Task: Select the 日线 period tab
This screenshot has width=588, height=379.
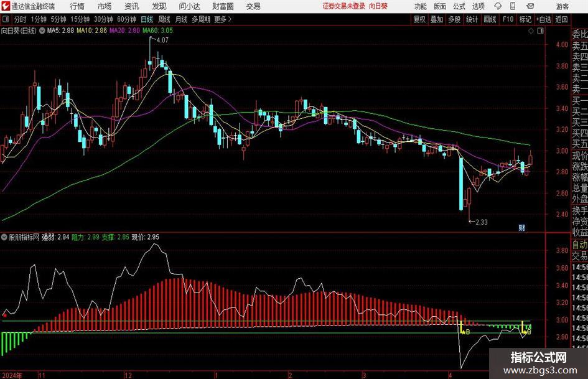Action: pos(147,19)
